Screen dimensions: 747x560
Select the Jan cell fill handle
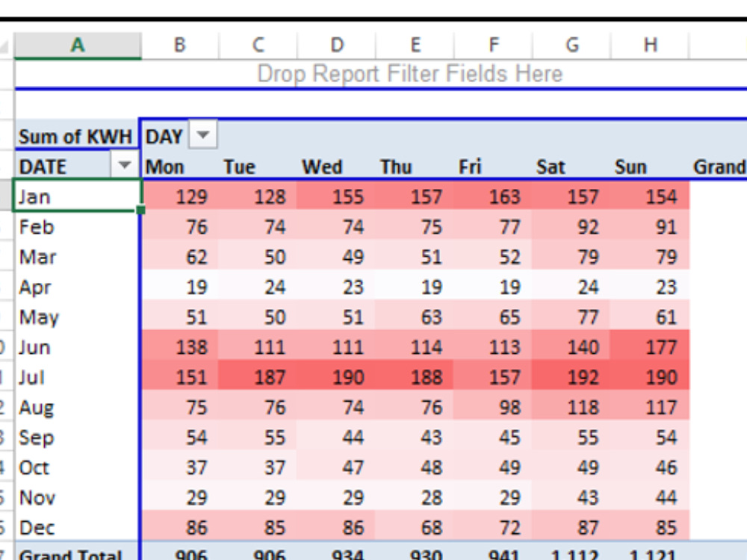pos(140,209)
